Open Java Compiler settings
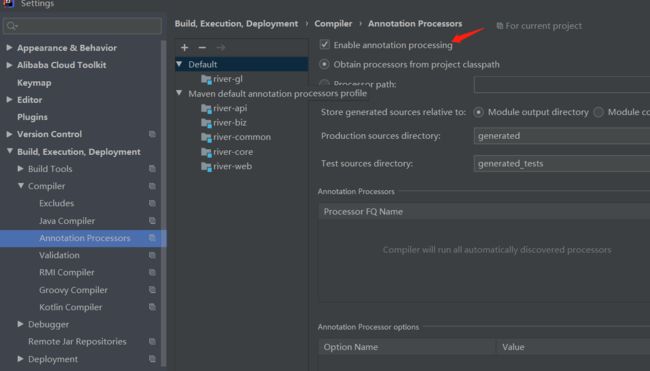This screenshot has height=371, width=650. (67, 221)
